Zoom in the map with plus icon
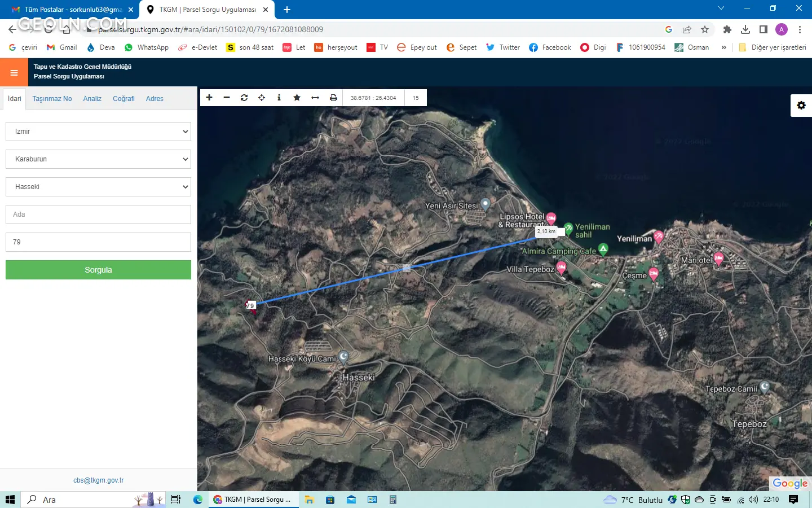The image size is (812, 508). 209,98
